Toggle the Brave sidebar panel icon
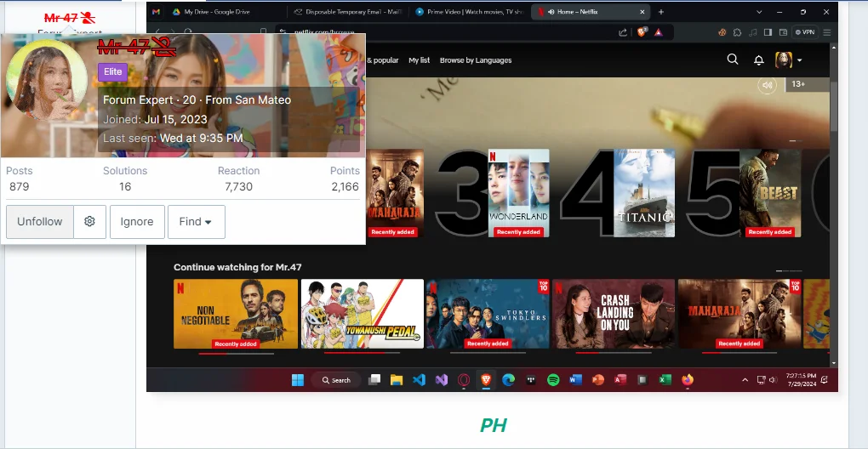The width and height of the screenshot is (868, 449). 768,32
